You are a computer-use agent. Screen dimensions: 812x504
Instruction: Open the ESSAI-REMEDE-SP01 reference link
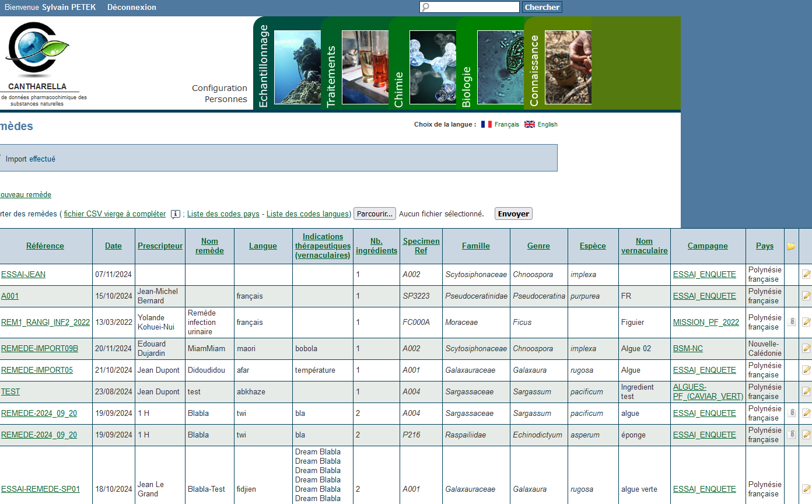pos(40,489)
